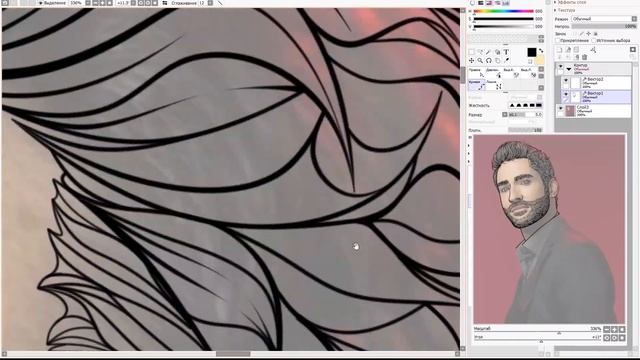Hide the Вектор2 layer
The width and height of the screenshot is (640, 360).
[x=566, y=80]
